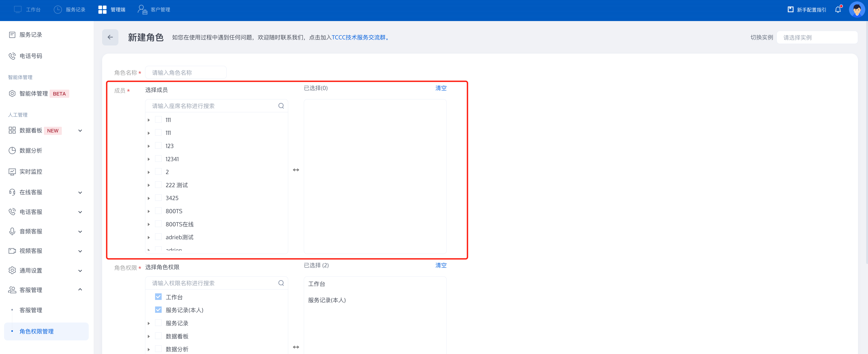Screen dimensions: 868x354
Task: Click 清空 for selected permissions
Action: coord(441,265)
